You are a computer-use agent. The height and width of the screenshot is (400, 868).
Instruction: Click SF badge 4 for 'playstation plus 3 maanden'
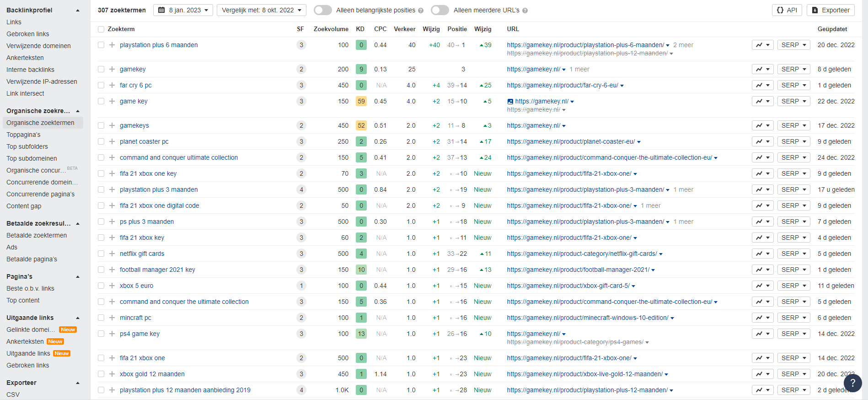(301, 189)
